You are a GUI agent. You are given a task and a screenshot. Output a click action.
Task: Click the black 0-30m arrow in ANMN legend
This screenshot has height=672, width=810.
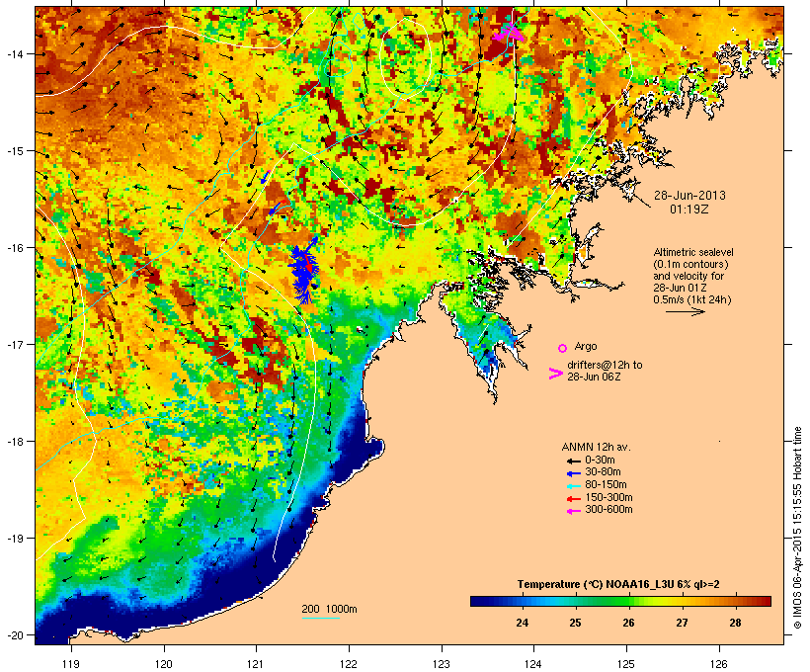(573, 461)
